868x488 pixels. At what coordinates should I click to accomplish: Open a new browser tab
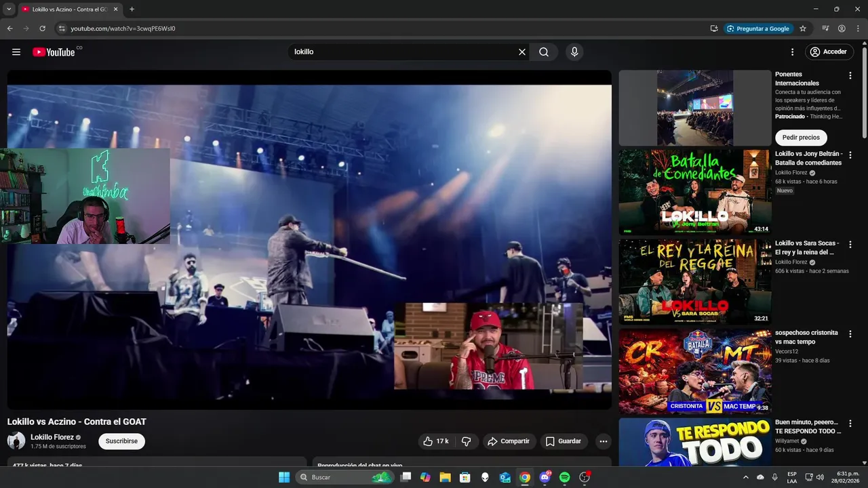point(132,9)
